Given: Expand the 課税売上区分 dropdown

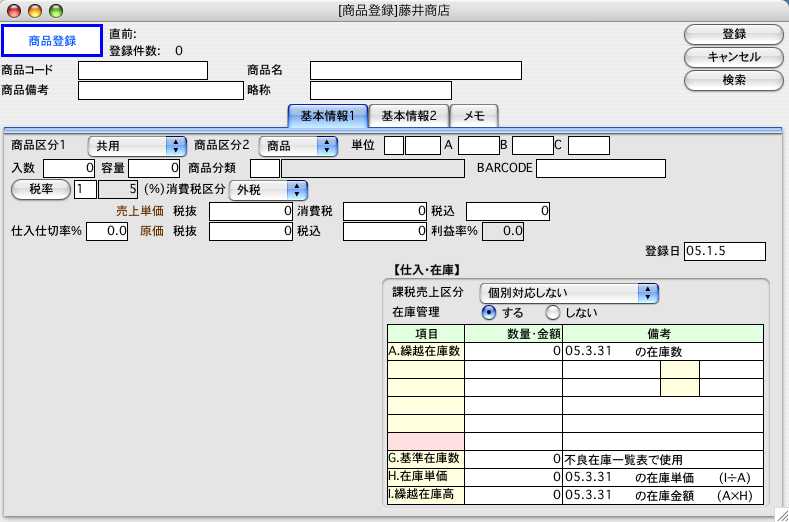Looking at the screenshot, I should click(569, 292).
